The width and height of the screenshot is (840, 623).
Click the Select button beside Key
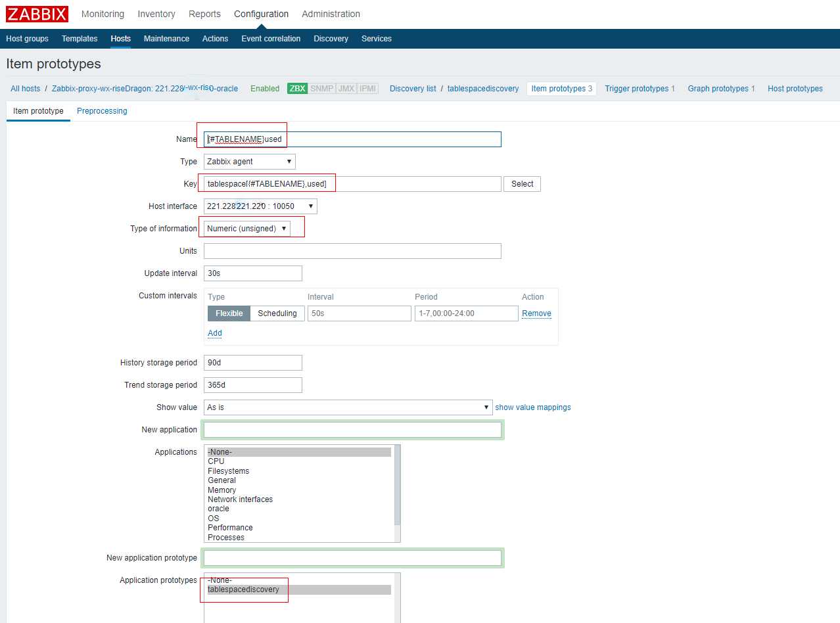[x=523, y=184]
